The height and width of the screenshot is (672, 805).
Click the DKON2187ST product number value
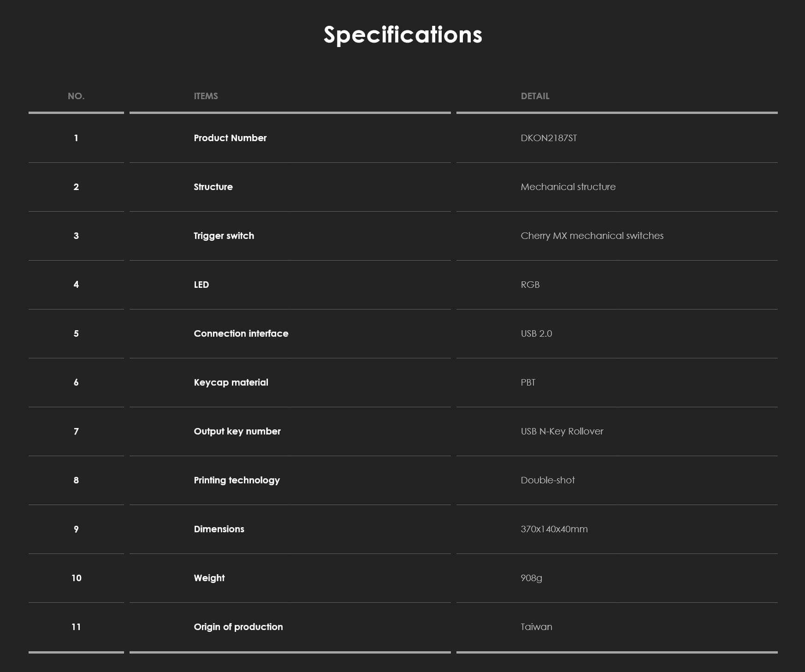coord(549,138)
